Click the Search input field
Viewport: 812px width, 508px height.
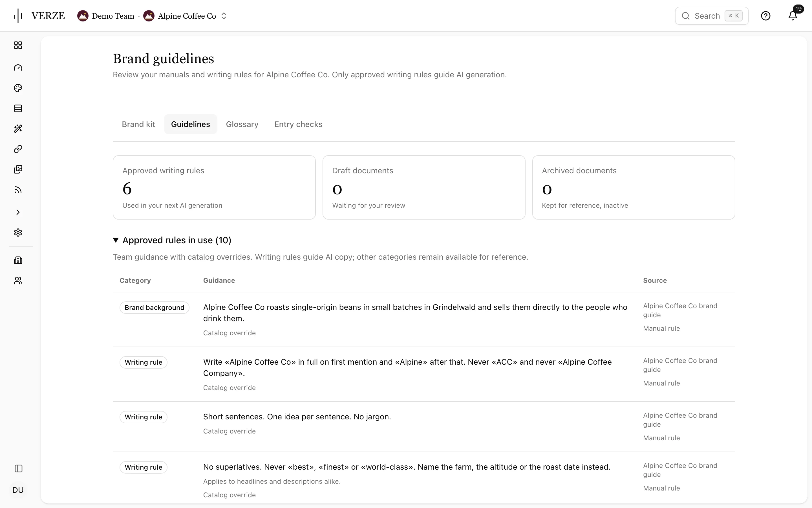(712, 16)
